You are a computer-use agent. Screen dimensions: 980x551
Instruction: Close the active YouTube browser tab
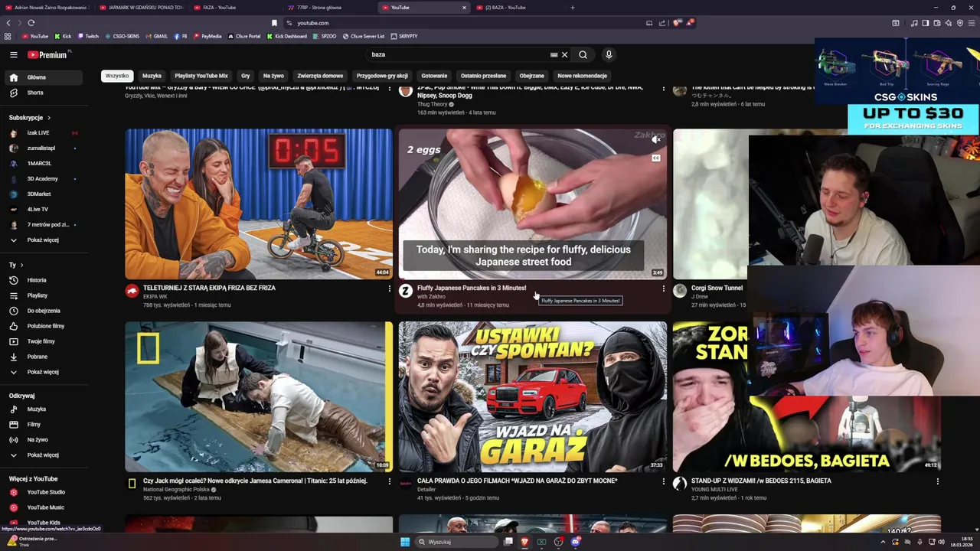464,8
